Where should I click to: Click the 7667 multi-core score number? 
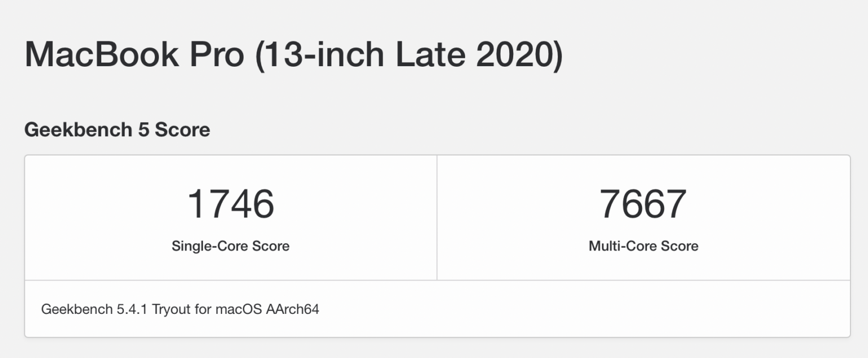click(643, 204)
